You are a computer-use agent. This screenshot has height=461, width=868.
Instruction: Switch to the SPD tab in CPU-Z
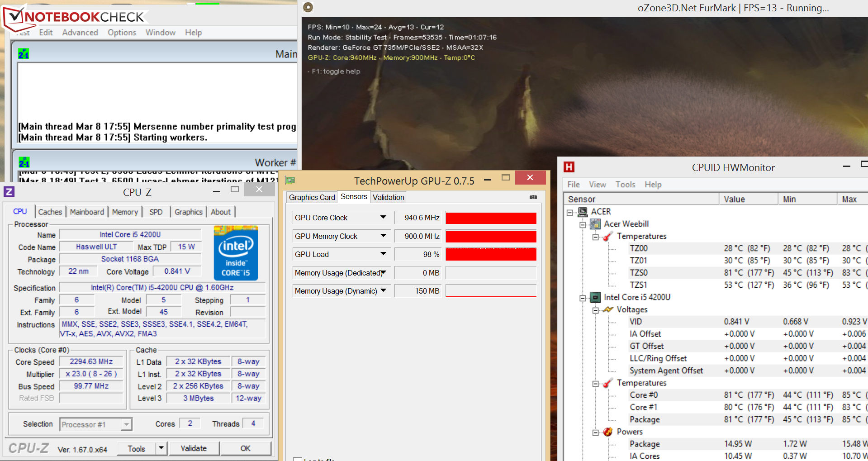click(156, 212)
